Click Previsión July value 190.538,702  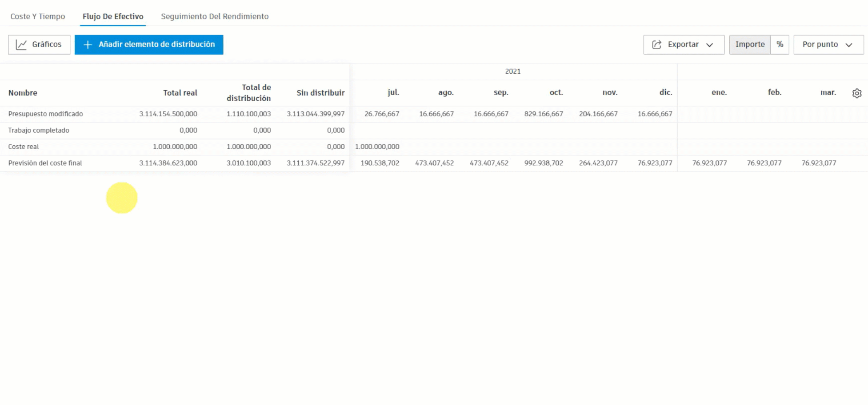click(x=380, y=163)
